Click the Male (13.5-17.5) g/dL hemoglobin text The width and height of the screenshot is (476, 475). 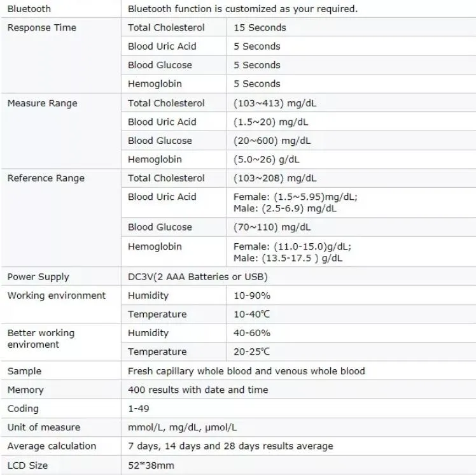coord(288,259)
